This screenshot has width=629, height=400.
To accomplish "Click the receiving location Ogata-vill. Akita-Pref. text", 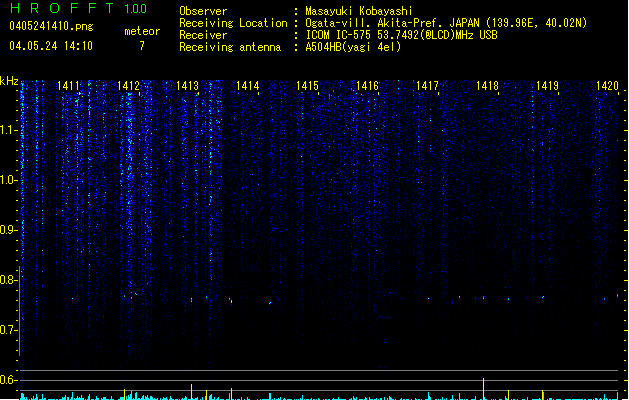I will pyautogui.click(x=392, y=23).
